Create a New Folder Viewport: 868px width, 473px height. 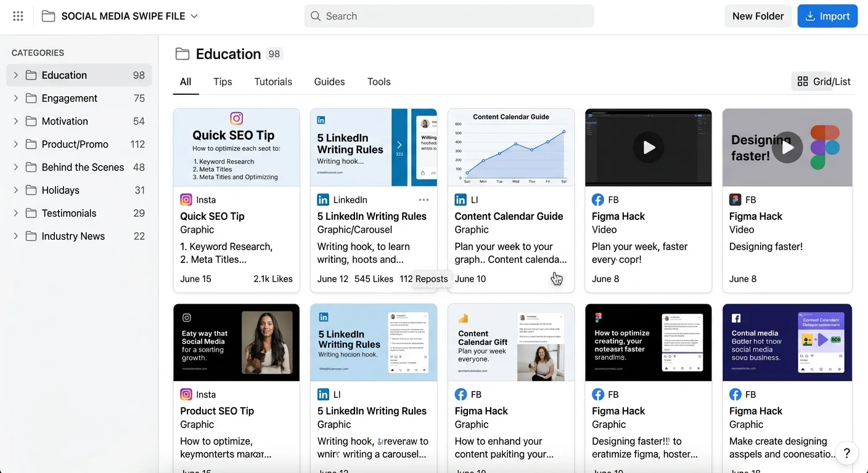click(x=758, y=16)
